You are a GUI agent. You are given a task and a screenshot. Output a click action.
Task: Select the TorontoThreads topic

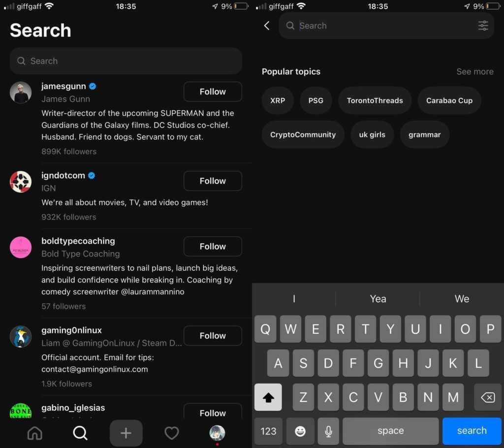375,100
